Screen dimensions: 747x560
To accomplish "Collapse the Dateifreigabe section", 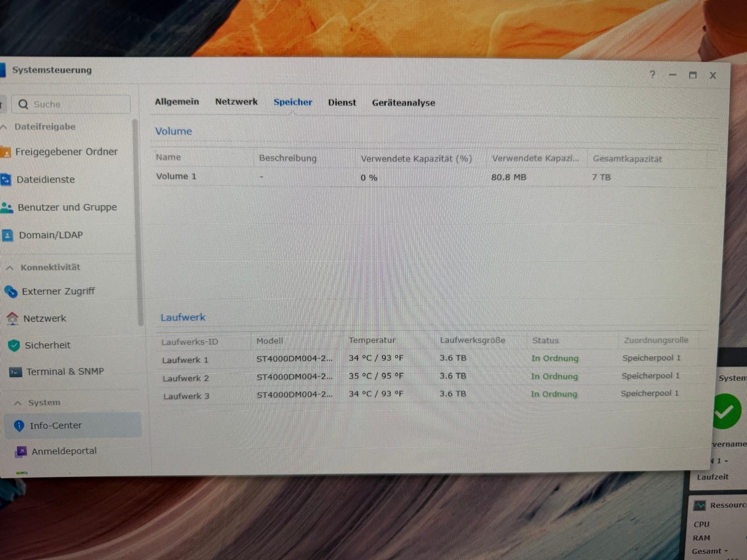I will pos(4,127).
